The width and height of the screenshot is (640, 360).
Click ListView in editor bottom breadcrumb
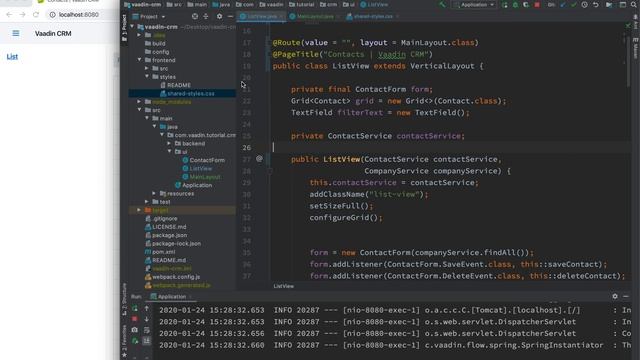tap(284, 286)
